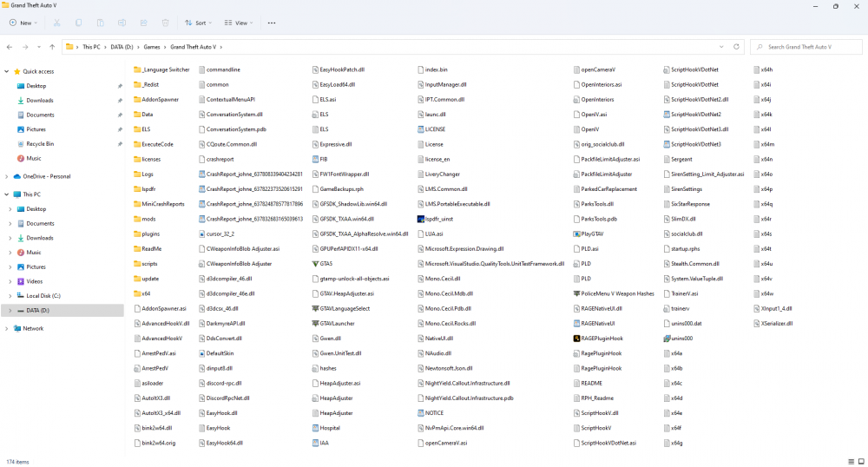868x467 pixels.
Task: Click the Search Grand Theft Auto V box
Action: click(x=806, y=47)
